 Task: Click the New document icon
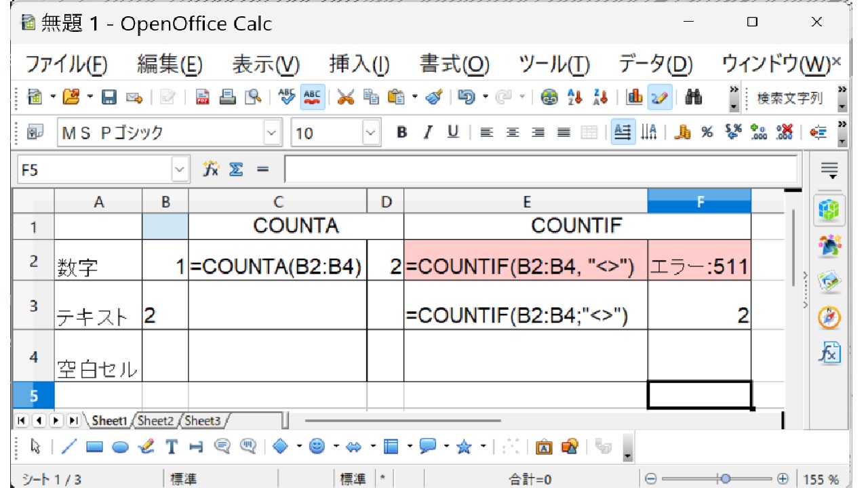click(34, 98)
